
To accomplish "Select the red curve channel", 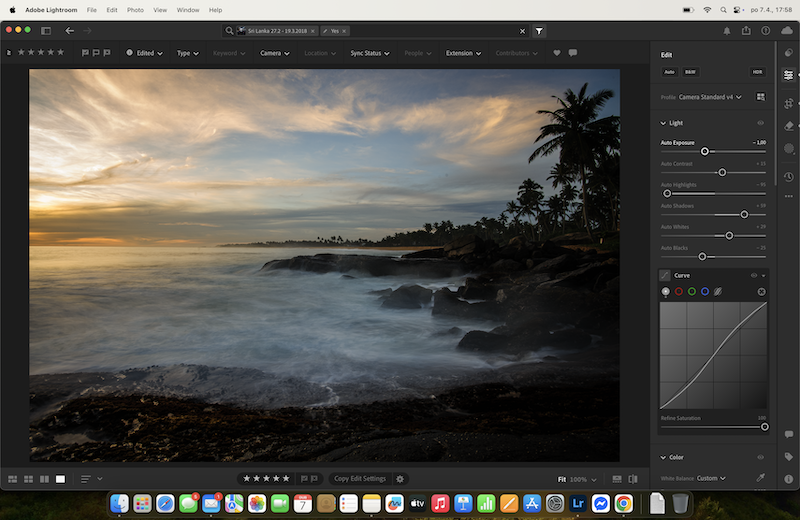I will click(x=679, y=291).
